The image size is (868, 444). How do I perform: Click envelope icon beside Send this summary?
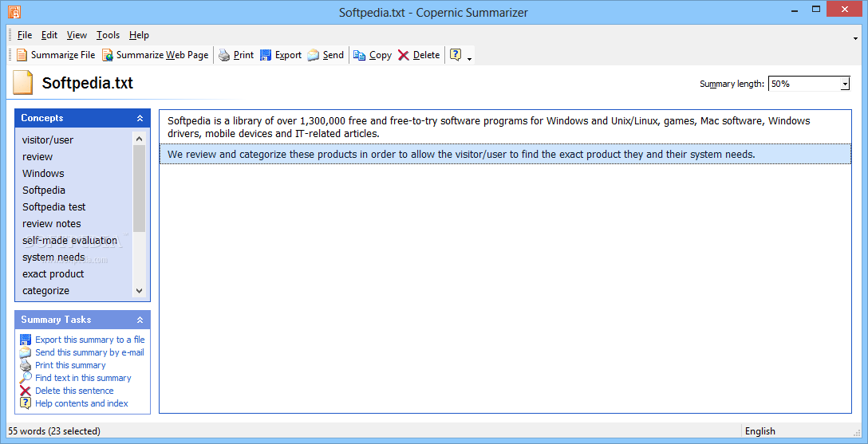[26, 352]
